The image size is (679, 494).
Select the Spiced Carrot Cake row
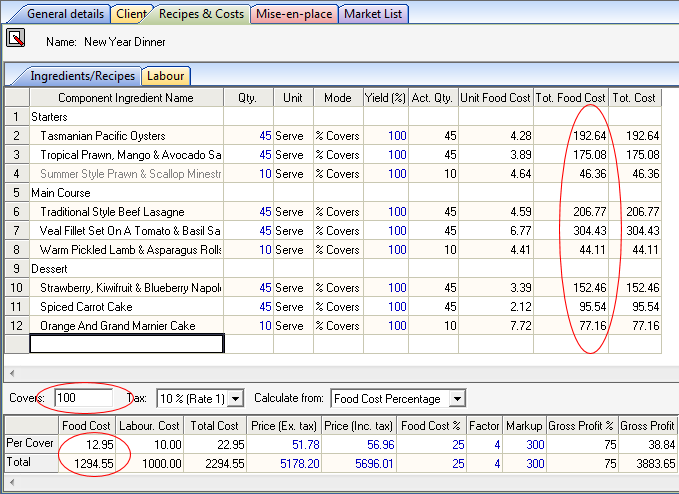[x=126, y=307]
